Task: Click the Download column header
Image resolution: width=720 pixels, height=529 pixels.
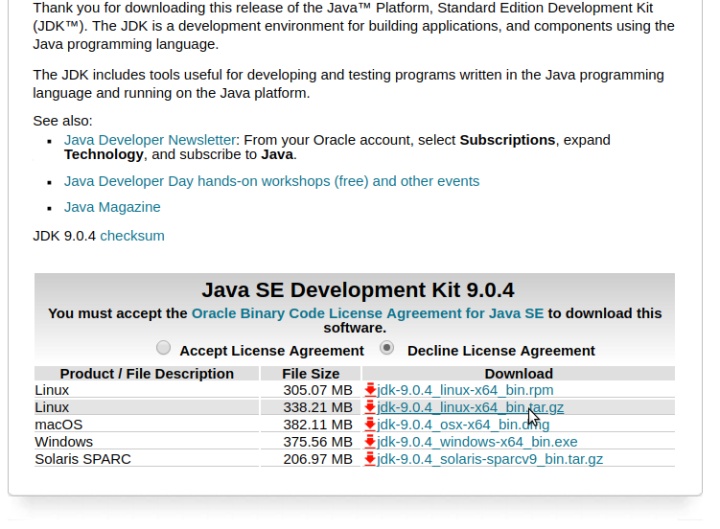Action: [x=519, y=373]
